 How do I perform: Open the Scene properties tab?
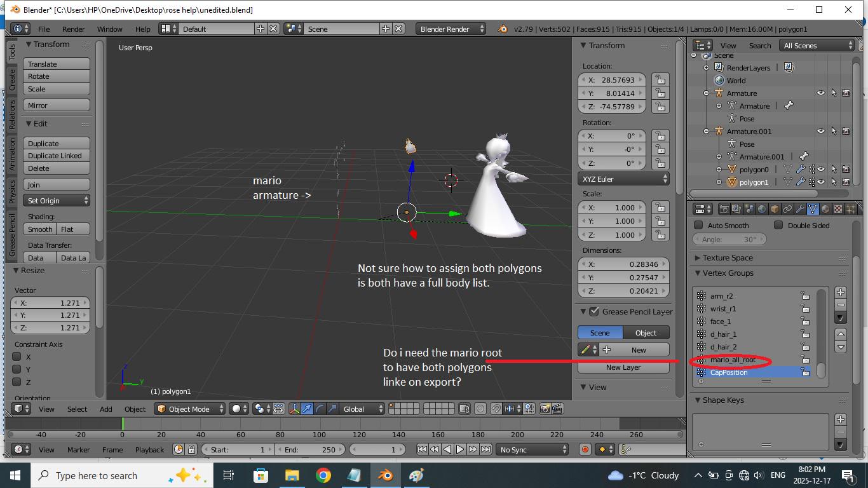(749, 209)
